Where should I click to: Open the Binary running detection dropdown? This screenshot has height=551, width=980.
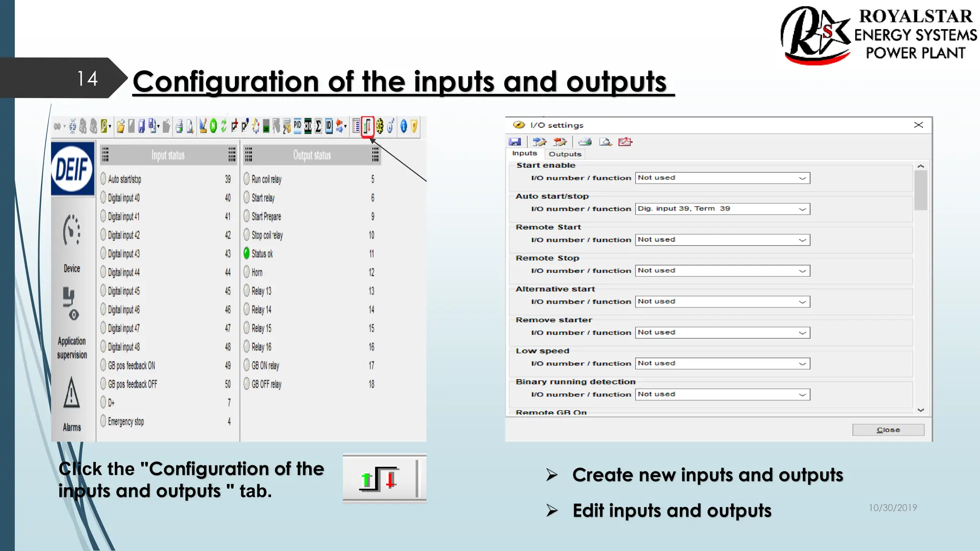pos(802,395)
